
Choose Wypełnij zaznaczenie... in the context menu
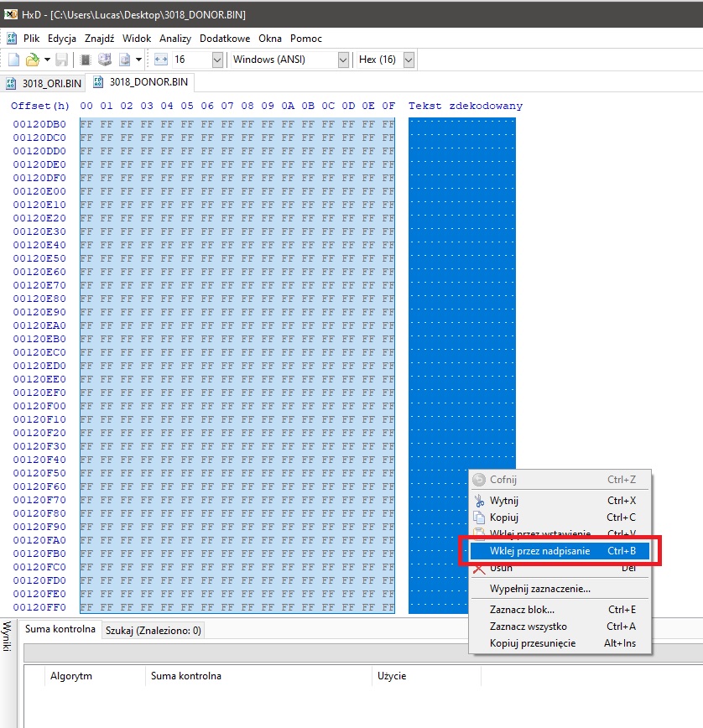pyautogui.click(x=560, y=589)
